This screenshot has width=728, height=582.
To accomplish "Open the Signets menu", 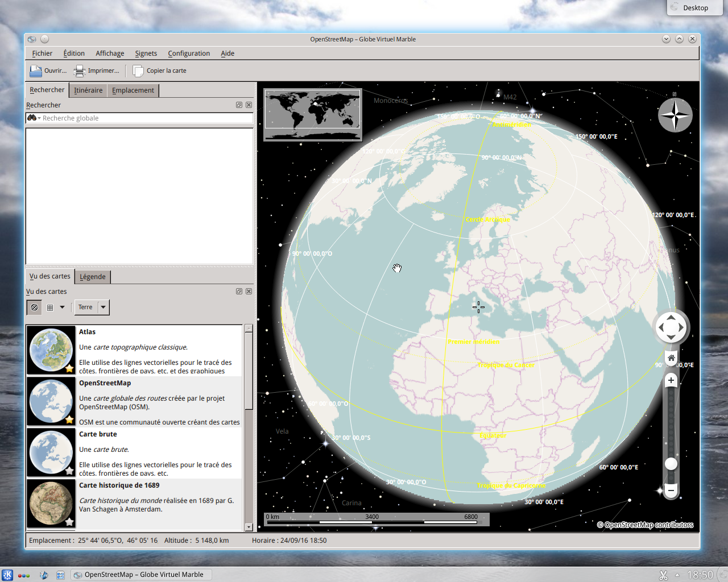I will tap(146, 53).
